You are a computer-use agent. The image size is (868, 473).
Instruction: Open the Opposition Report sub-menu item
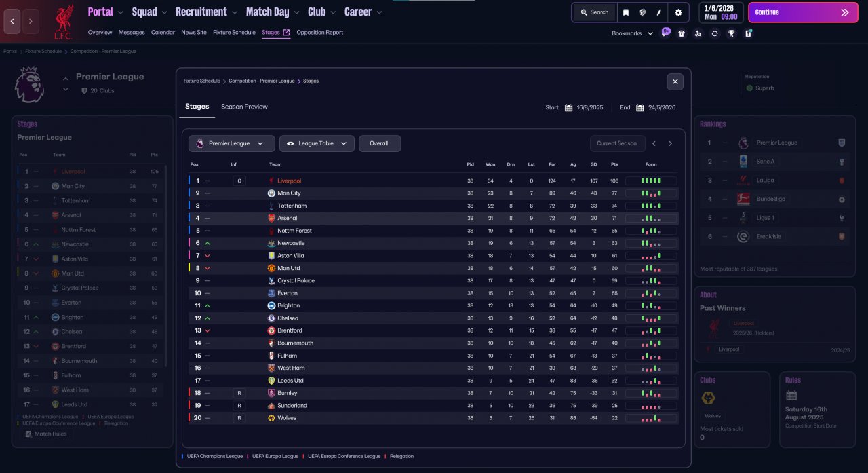coord(320,32)
